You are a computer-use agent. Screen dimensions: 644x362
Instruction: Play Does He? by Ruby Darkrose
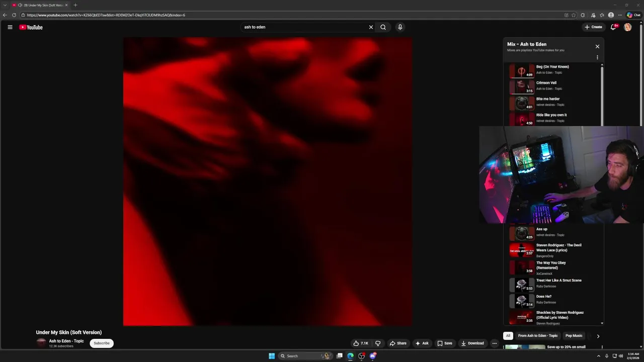[544, 296]
